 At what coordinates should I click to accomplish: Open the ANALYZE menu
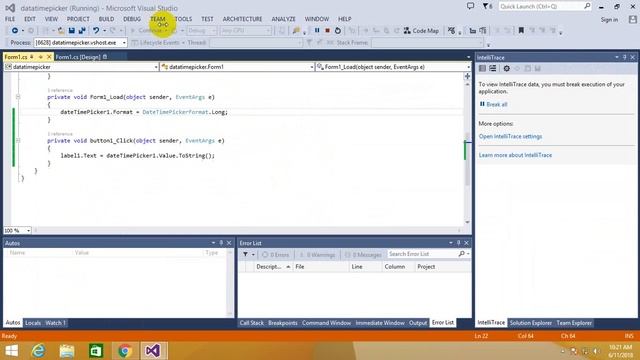(x=283, y=19)
